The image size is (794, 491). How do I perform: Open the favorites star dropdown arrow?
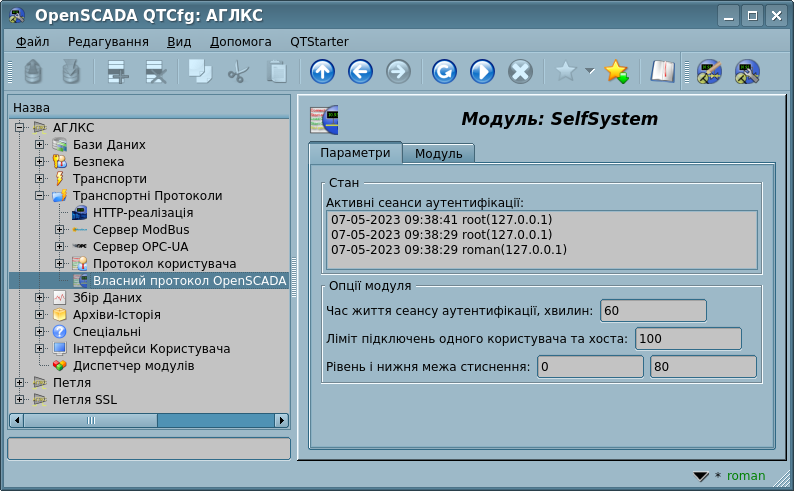click(590, 71)
